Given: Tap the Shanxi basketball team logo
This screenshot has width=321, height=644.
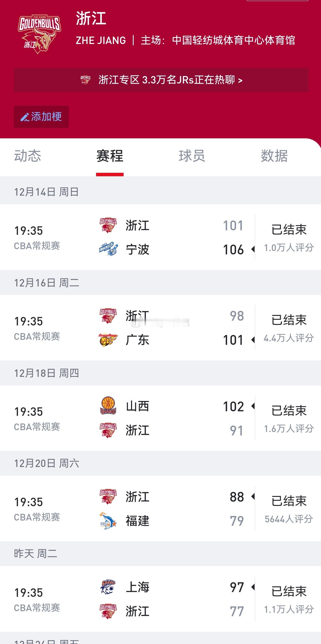Looking at the screenshot, I should [108, 406].
